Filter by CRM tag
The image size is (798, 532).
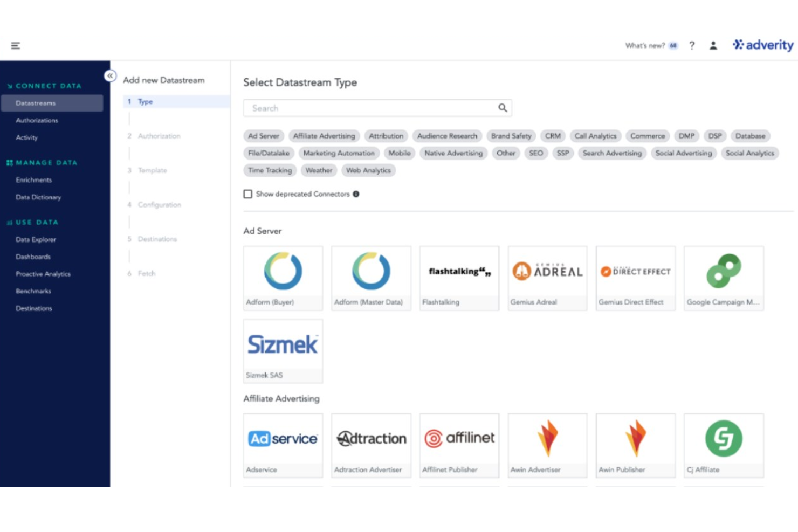tap(553, 136)
